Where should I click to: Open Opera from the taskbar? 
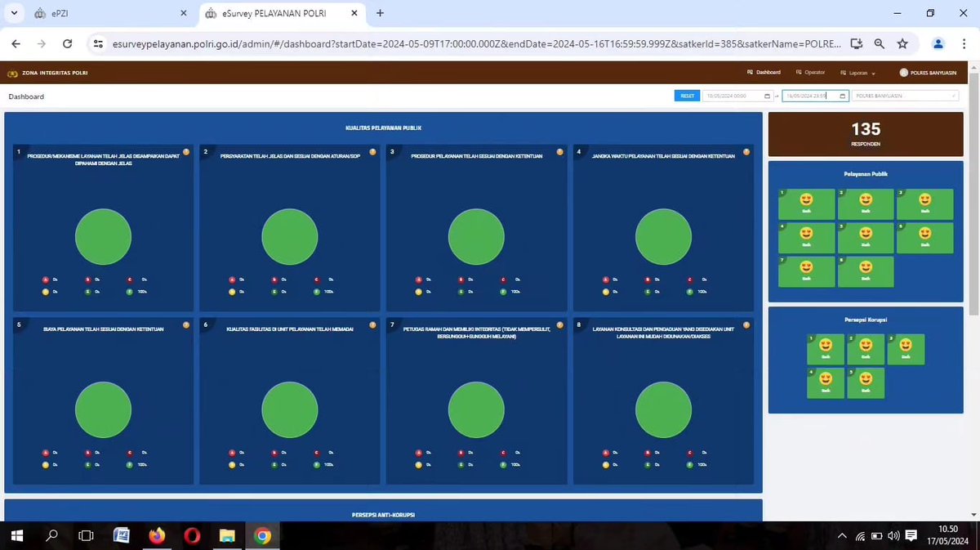(192, 536)
